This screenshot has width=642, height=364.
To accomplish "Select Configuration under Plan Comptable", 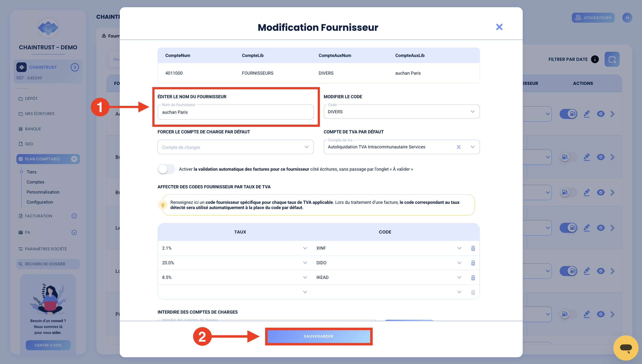I will pos(40,202).
